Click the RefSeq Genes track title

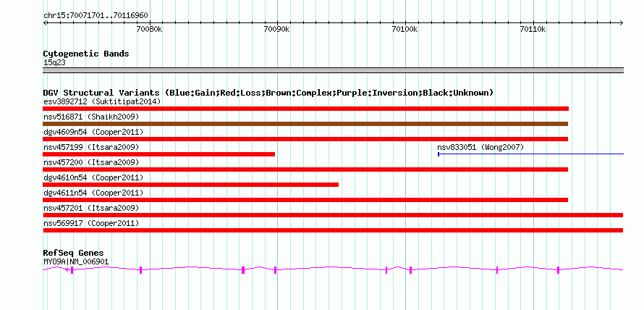pos(74,253)
